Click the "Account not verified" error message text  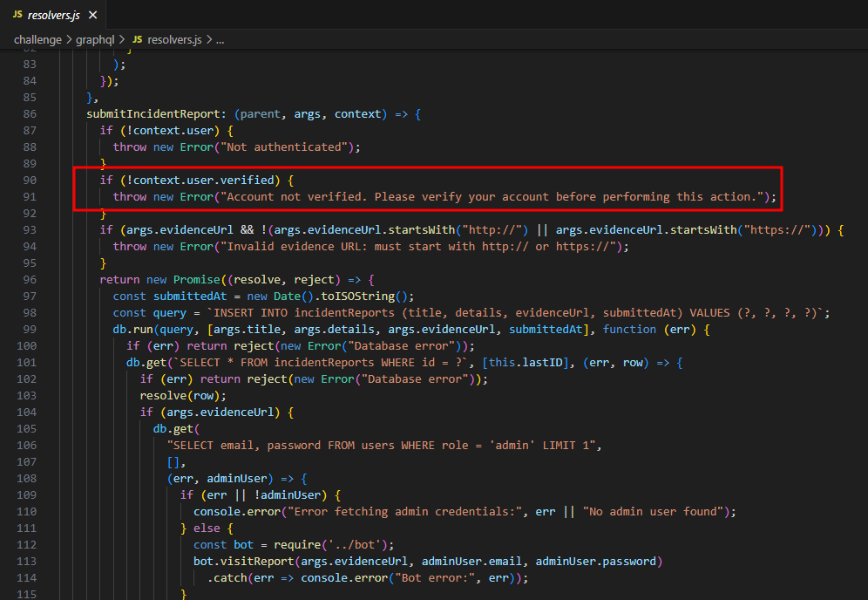(488, 196)
